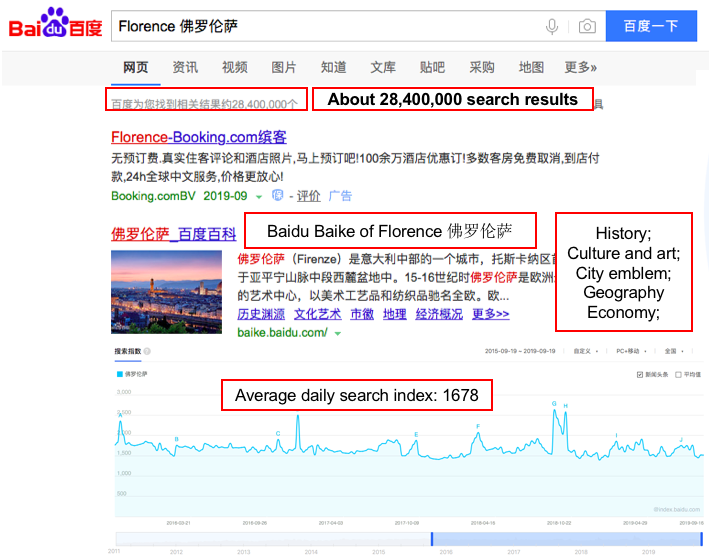The height and width of the screenshot is (558, 709).
Task: Open the 市徽 sublink
Action: (362, 314)
